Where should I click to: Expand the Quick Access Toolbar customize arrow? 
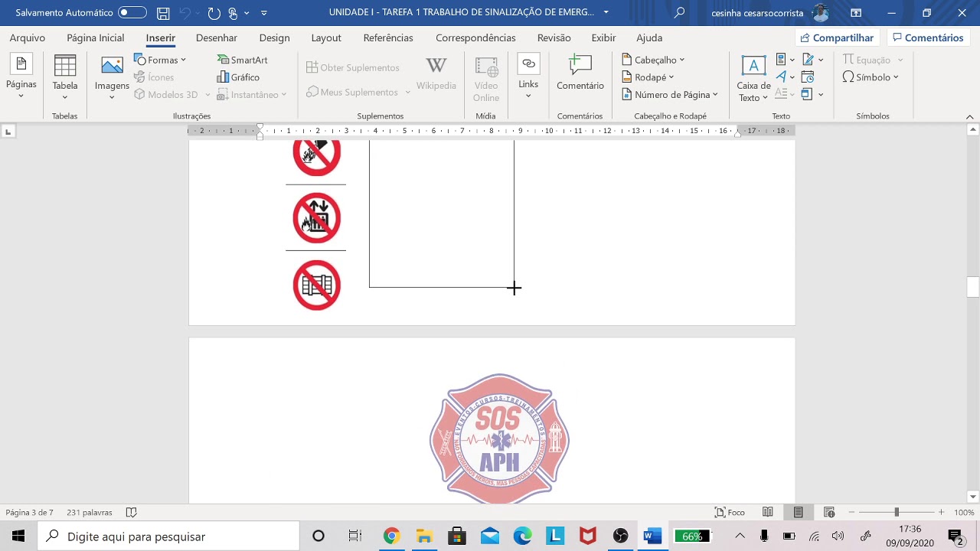point(264,13)
